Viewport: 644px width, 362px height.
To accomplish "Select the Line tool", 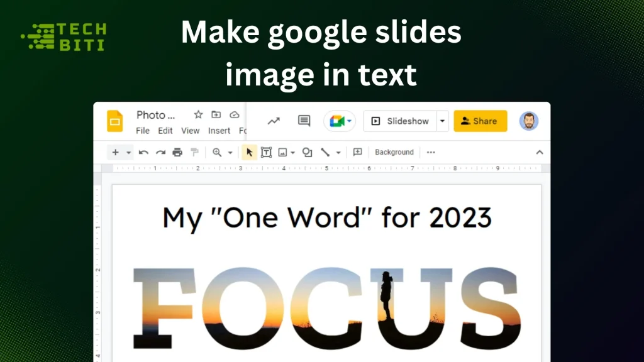I will [x=325, y=152].
